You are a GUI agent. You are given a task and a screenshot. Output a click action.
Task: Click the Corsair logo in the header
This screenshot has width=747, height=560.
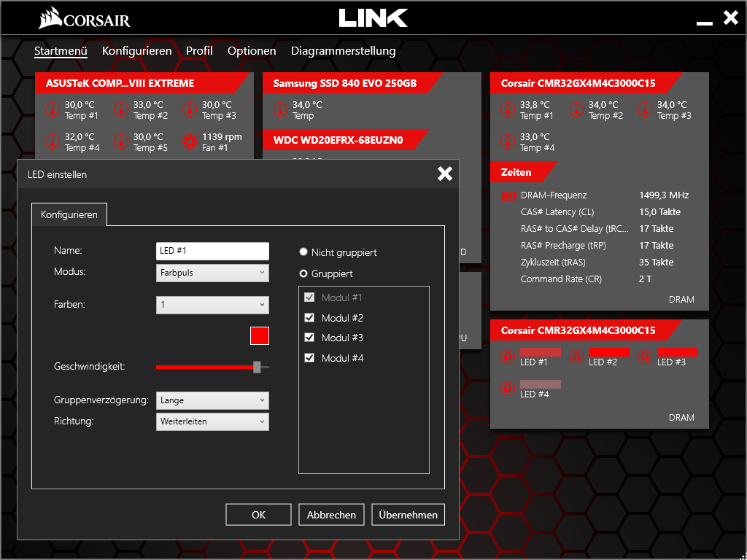pyautogui.click(x=85, y=20)
